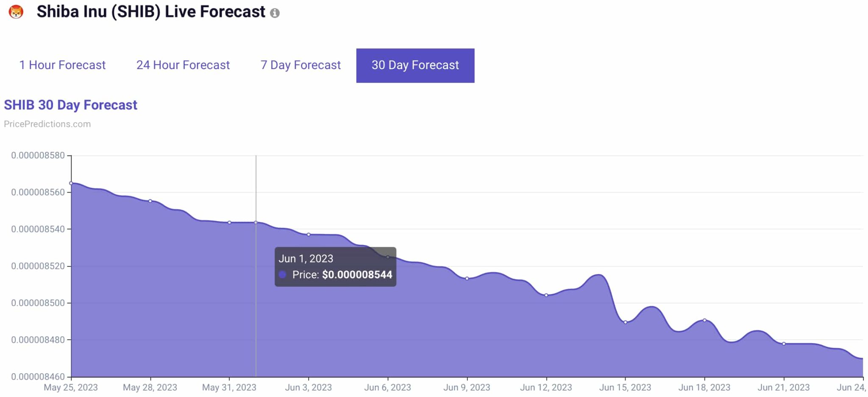Select the marker dot around Jun 6

[x=388, y=257]
